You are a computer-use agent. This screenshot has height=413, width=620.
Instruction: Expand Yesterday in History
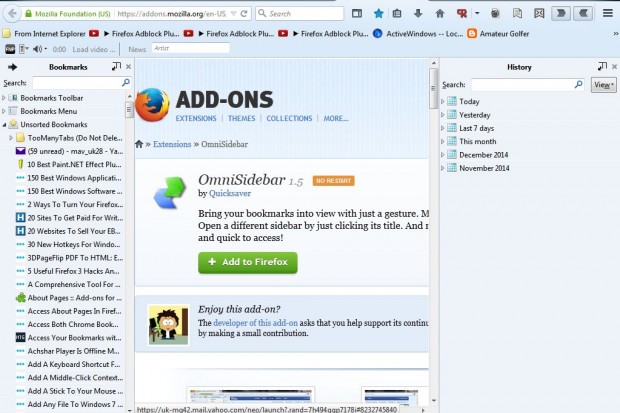[442, 115]
